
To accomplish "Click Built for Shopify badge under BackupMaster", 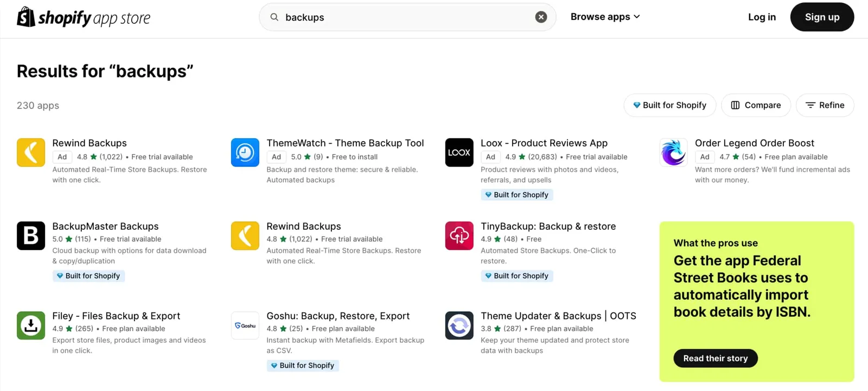I will [88, 276].
